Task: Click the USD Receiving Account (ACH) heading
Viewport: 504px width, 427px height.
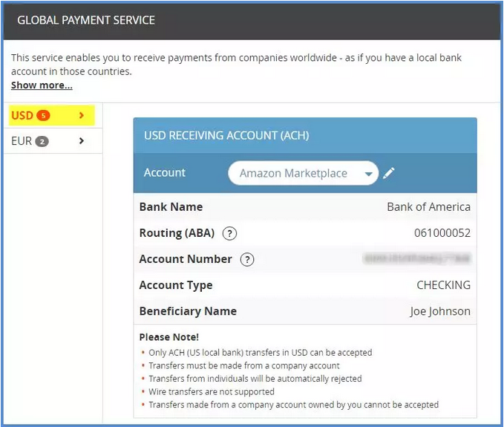Action: click(226, 136)
